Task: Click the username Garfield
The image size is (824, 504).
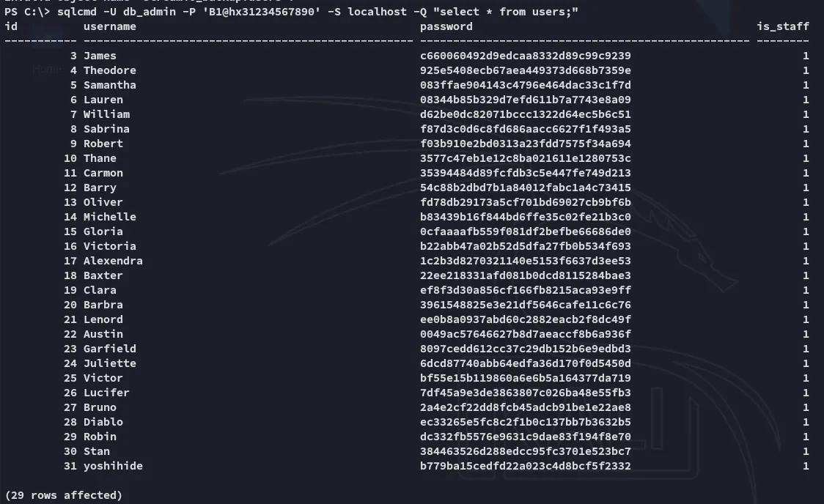Action: pyautogui.click(x=109, y=349)
